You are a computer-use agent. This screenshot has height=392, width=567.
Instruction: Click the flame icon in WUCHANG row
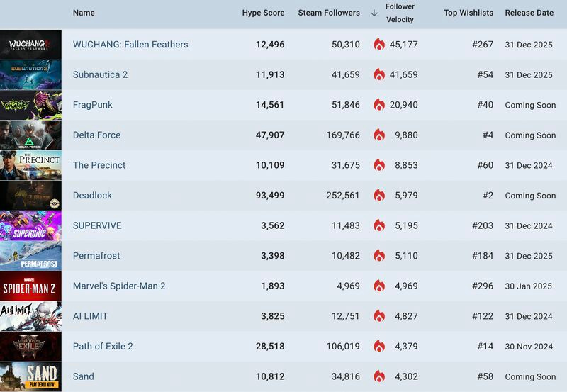(x=379, y=45)
